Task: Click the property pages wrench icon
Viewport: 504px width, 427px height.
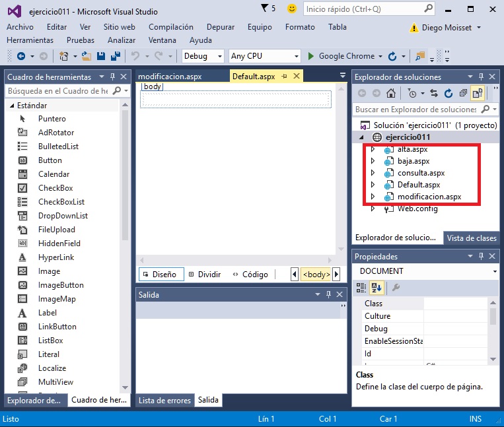Action: [x=396, y=288]
